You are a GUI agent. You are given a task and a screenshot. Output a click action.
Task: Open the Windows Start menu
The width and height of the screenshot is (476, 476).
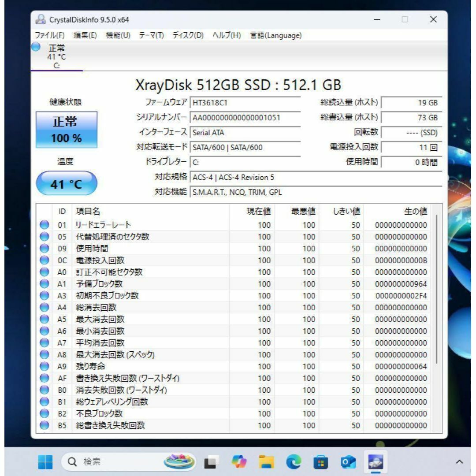(x=45, y=462)
